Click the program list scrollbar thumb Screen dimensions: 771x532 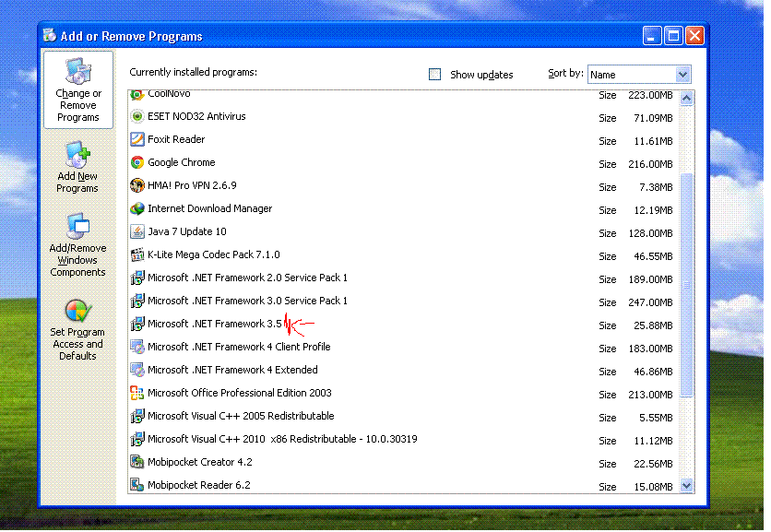pos(687,285)
